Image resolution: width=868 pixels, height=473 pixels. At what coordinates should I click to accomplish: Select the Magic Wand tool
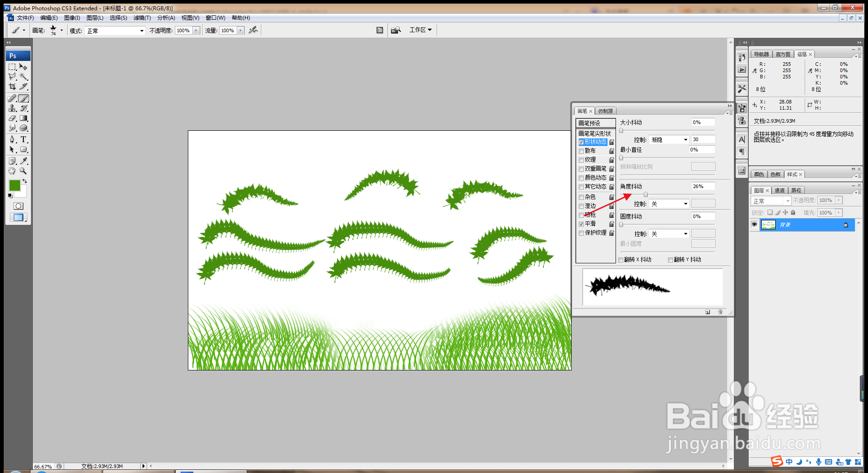[24, 77]
